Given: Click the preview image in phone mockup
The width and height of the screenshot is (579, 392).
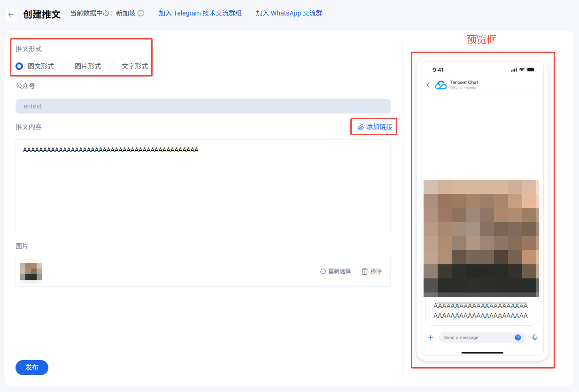Looking at the screenshot, I should point(481,238).
